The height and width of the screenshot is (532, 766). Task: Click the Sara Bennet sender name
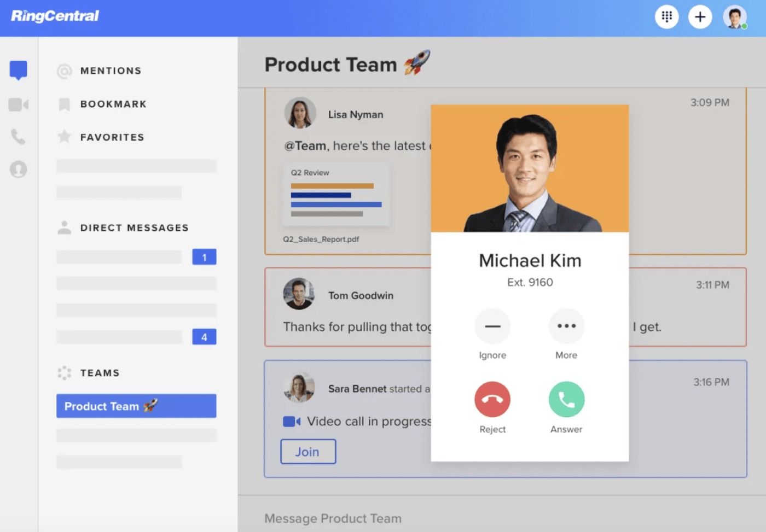357,389
